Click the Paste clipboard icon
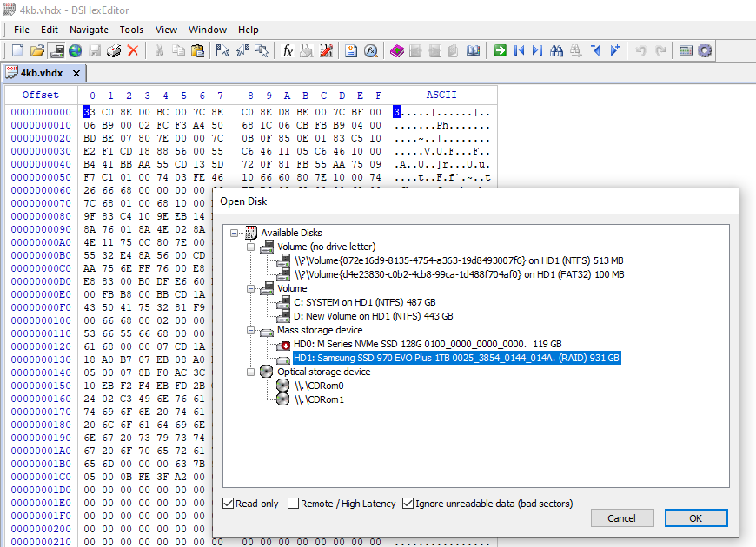Image resolution: width=756 pixels, height=547 pixels. pos(197,50)
